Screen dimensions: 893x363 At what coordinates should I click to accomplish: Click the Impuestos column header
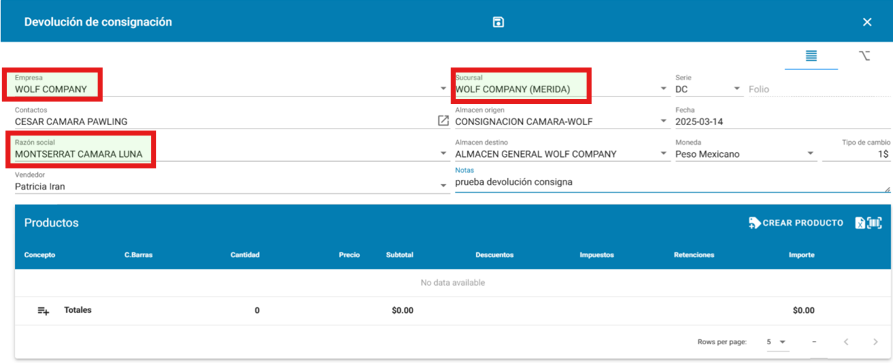click(596, 255)
